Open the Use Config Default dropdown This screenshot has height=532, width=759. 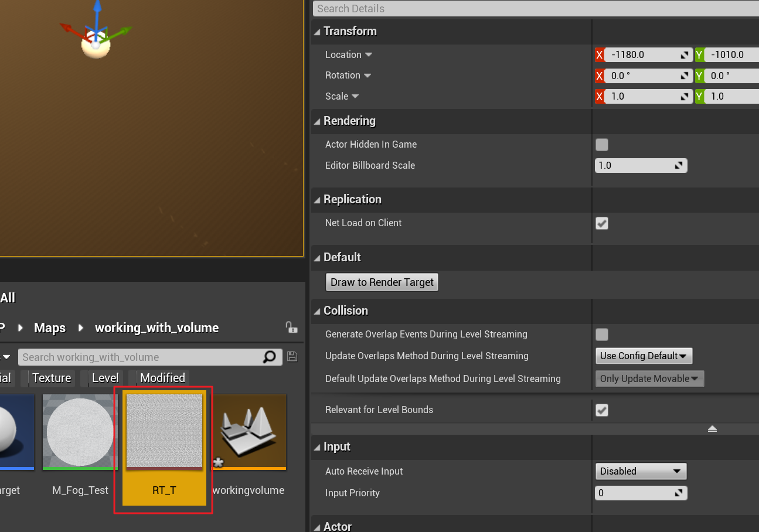point(644,356)
